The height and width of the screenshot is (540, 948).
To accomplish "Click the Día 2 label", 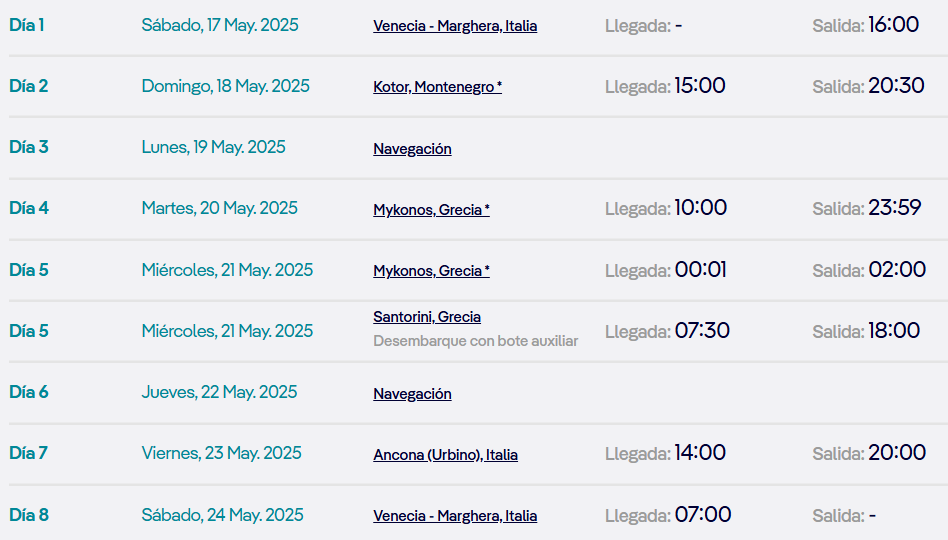I will click(29, 86).
